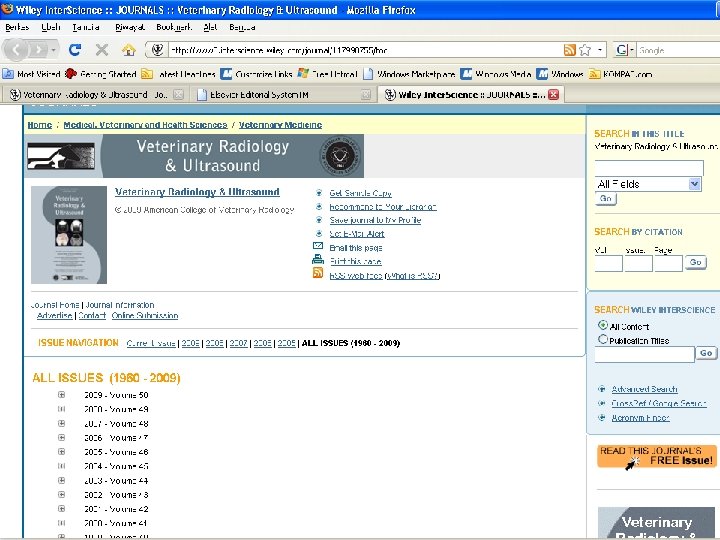This screenshot has height=540, width=720.
Task: Open the Bookmark menu
Action: tap(174, 27)
